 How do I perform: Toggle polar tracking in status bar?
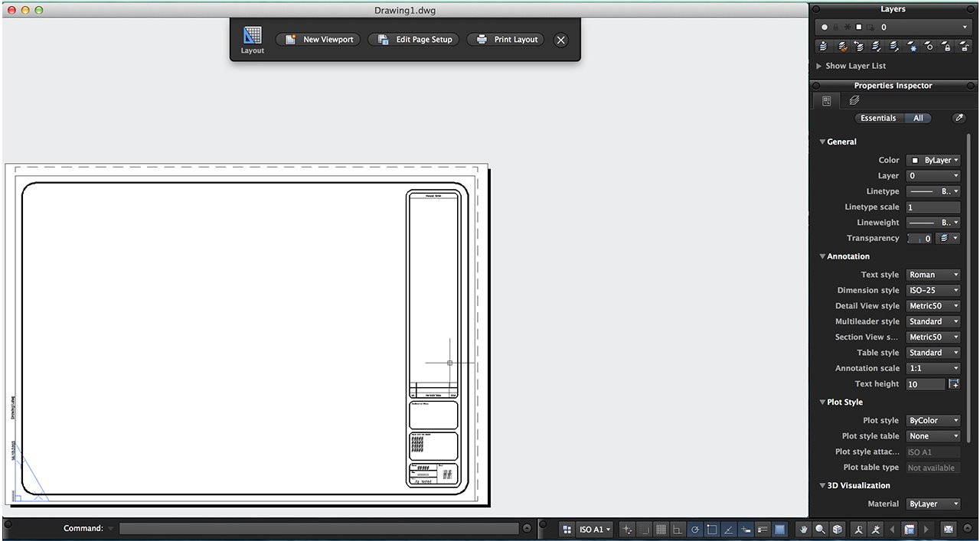(694, 529)
